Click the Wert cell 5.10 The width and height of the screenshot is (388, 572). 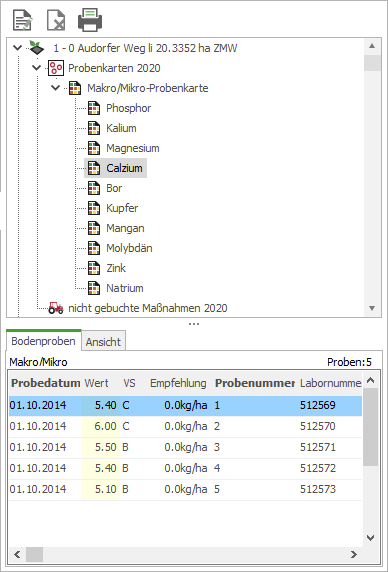(x=101, y=489)
